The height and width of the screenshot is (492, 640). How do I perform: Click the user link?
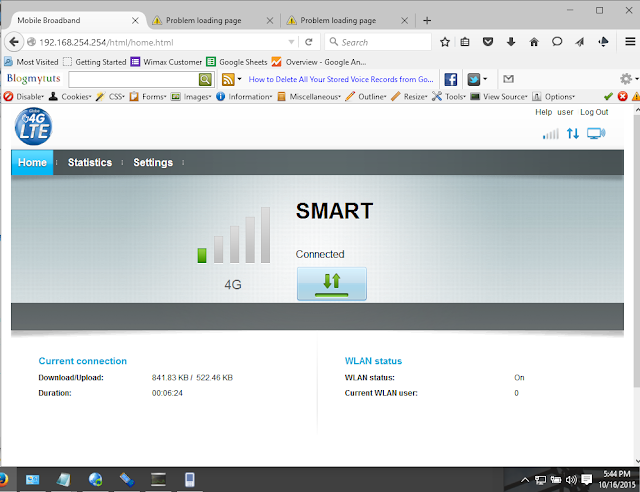tap(565, 112)
